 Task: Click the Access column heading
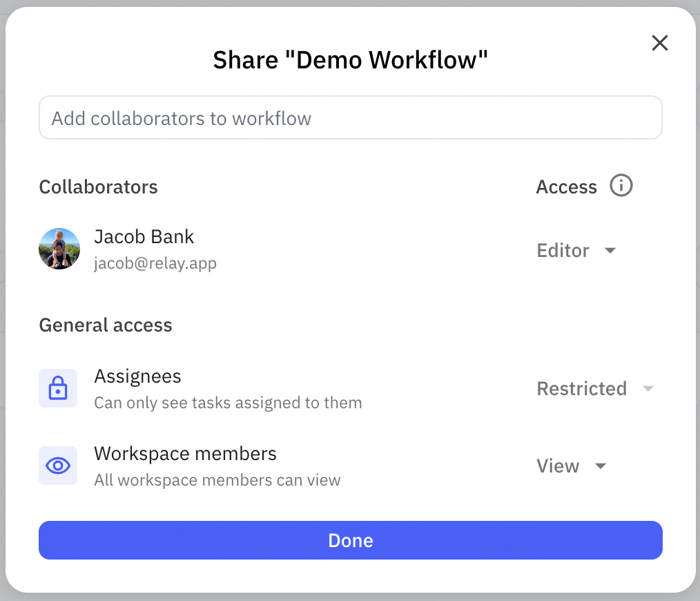pyautogui.click(x=566, y=187)
